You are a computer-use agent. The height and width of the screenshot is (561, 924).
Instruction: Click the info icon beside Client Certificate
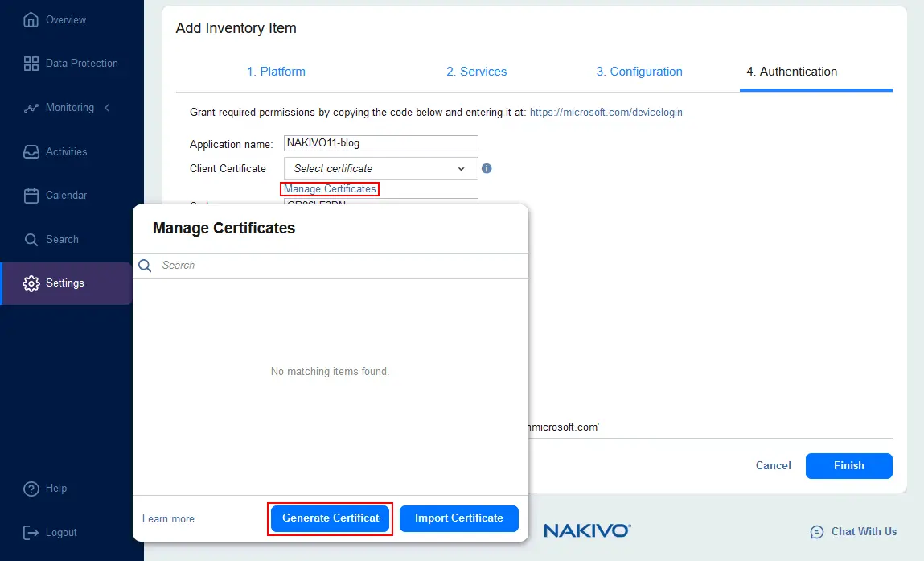point(487,168)
